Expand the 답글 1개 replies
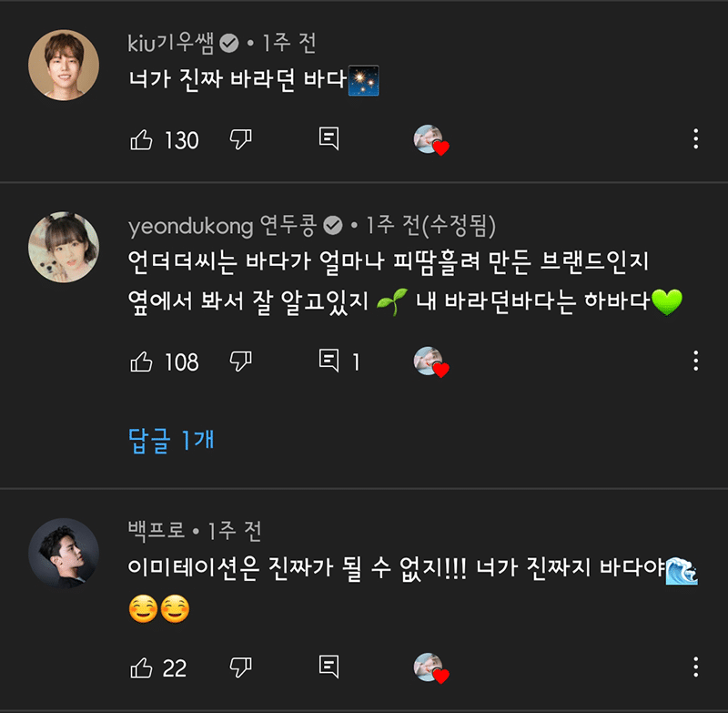This screenshot has width=728, height=713. pos(171,441)
